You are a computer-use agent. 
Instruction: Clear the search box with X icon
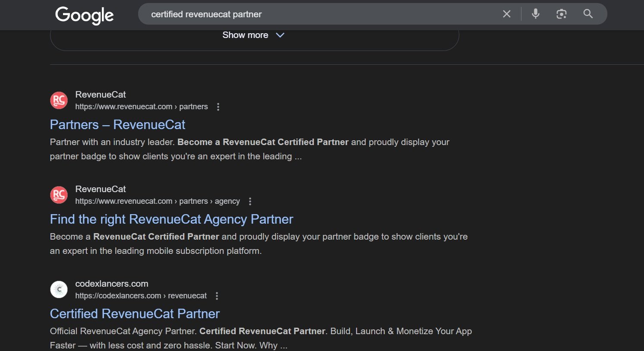click(507, 14)
